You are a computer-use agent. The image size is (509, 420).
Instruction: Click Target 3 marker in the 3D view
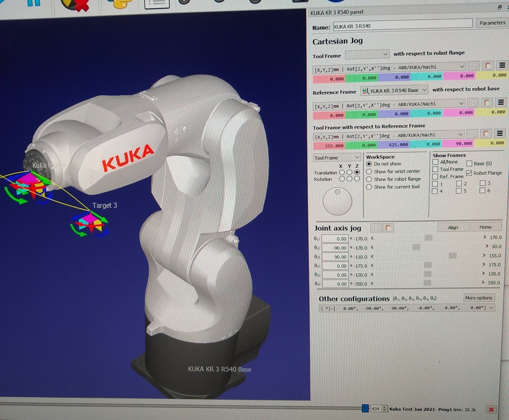[90, 223]
